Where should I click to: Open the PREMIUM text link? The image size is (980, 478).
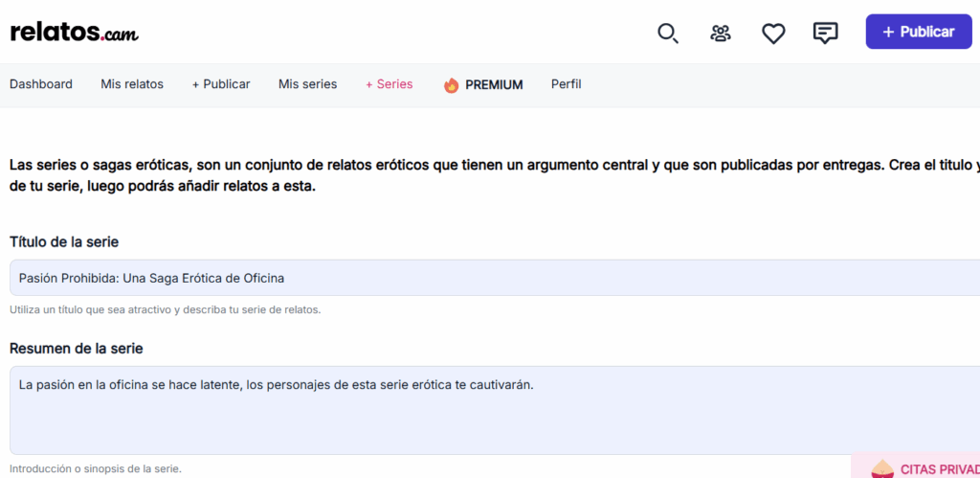(x=494, y=85)
